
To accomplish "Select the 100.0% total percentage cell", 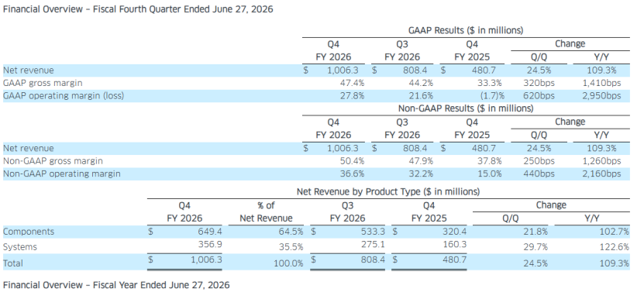I will click(289, 263).
